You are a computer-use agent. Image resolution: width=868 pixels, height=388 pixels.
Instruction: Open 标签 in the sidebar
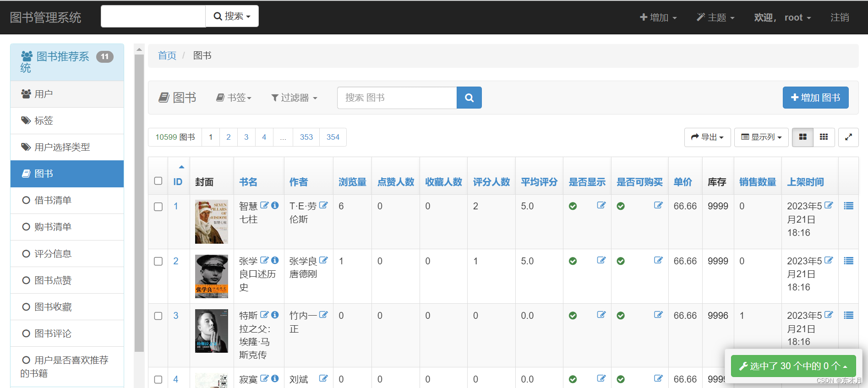pyautogui.click(x=67, y=120)
